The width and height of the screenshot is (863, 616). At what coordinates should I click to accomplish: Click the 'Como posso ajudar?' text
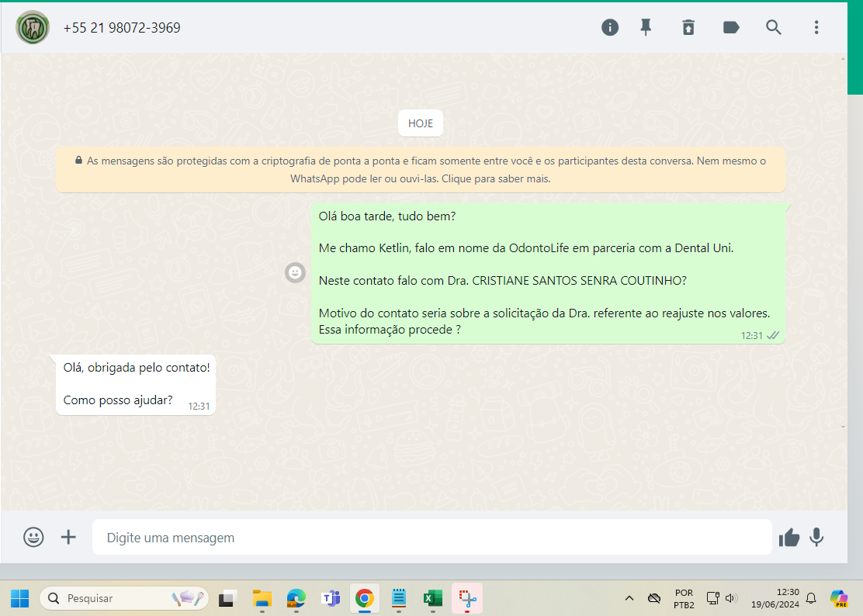118,400
